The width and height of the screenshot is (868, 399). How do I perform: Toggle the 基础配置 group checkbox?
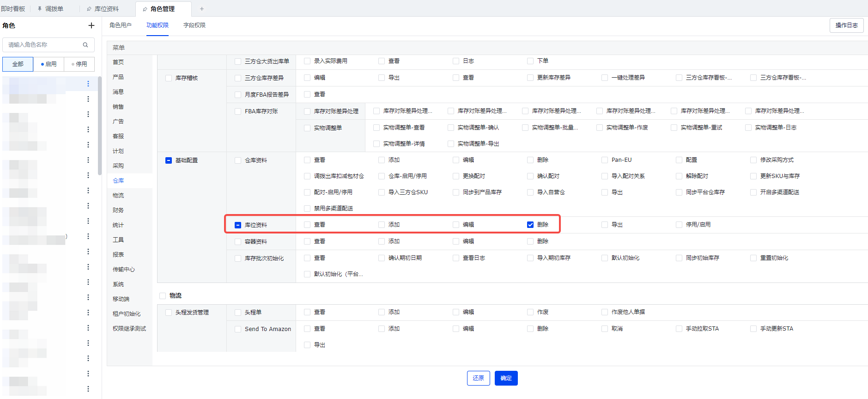169,160
